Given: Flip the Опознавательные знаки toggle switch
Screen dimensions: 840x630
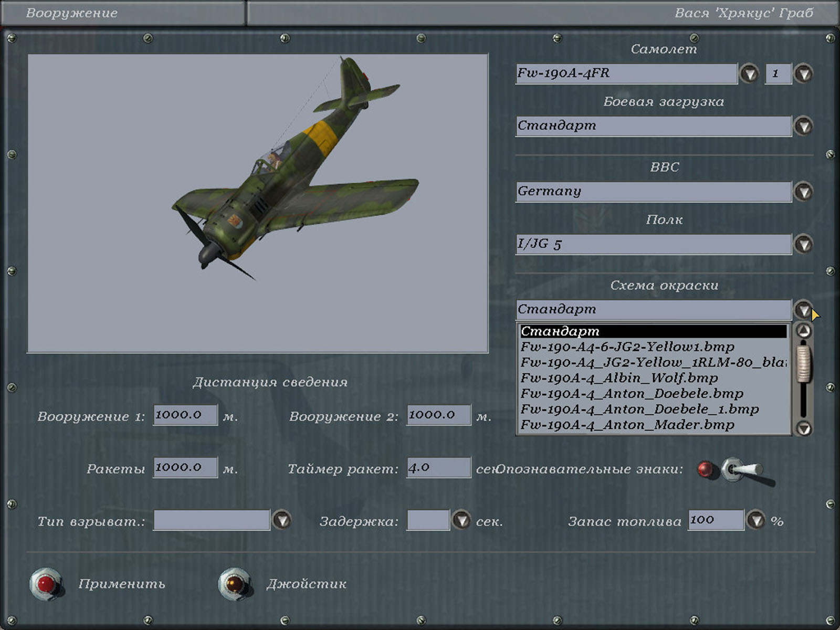Looking at the screenshot, I should click(x=740, y=470).
